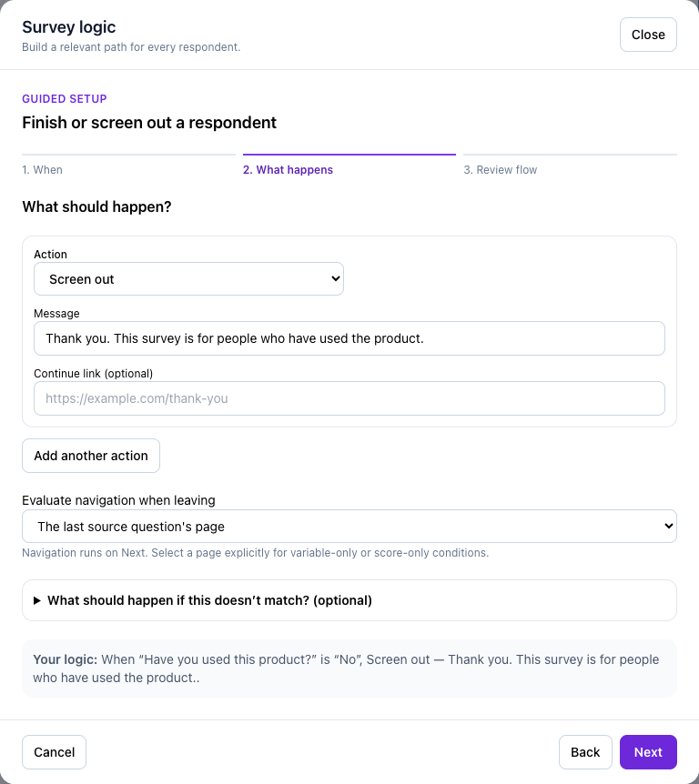
Task: Click the Finish or screen out a respondent heading
Action: [x=149, y=123]
